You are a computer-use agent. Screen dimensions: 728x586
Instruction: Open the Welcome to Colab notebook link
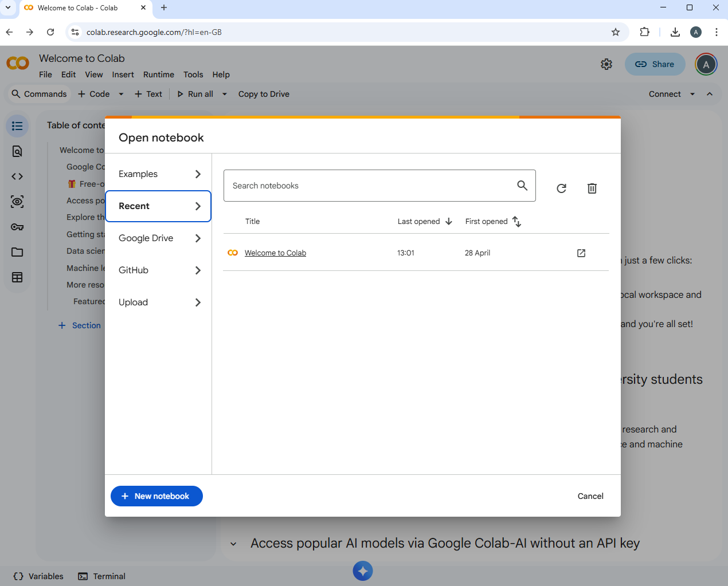[x=275, y=253]
